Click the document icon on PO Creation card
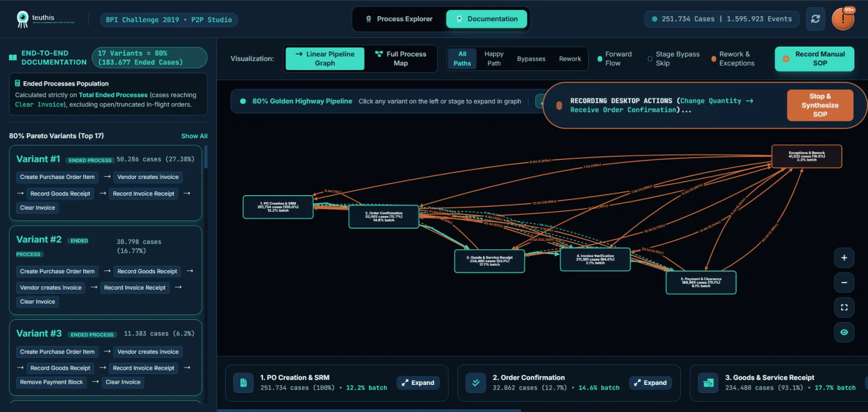Viewport: 868px width, 412px height. click(x=244, y=383)
